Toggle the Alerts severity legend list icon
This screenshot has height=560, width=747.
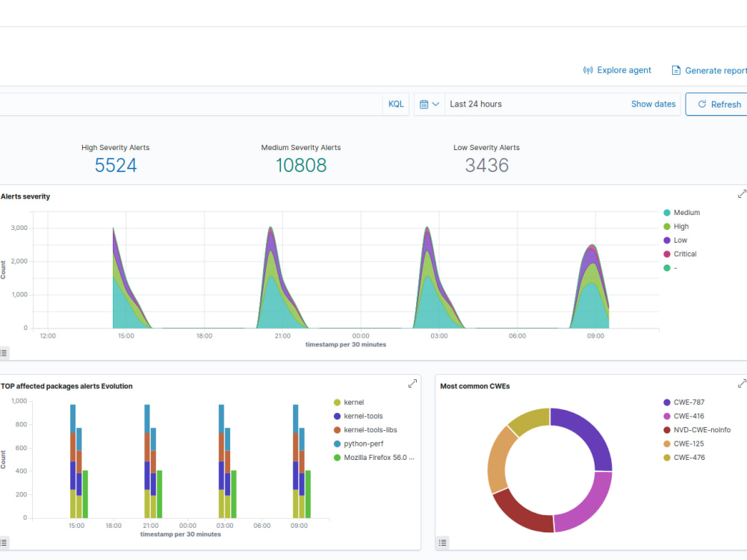coord(4,353)
